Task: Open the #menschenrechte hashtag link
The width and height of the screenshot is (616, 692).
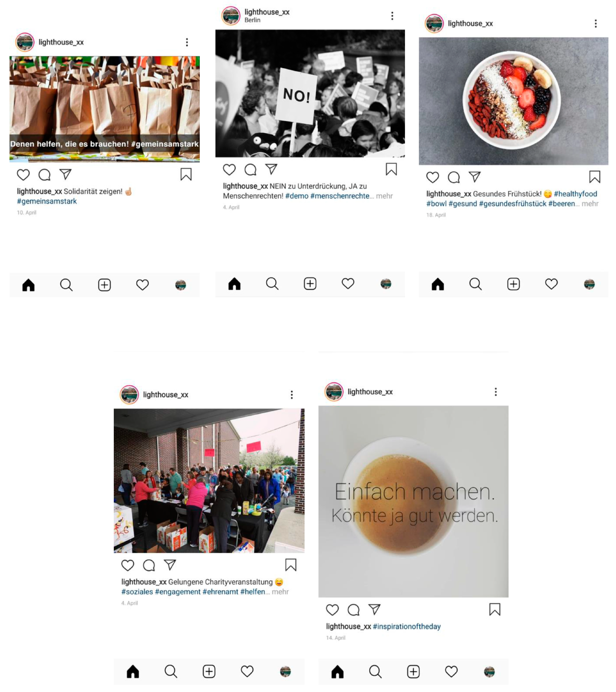Action: click(339, 196)
